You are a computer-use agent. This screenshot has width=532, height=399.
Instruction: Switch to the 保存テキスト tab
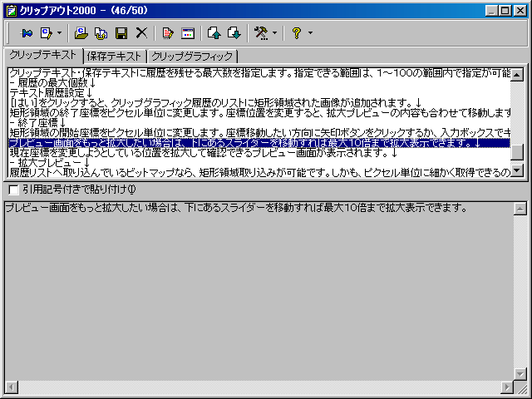[x=114, y=57]
